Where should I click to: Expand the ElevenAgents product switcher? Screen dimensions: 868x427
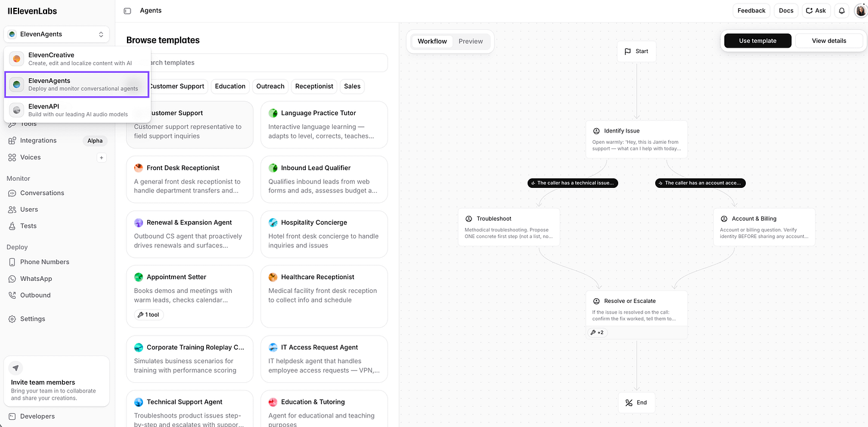[57, 35]
